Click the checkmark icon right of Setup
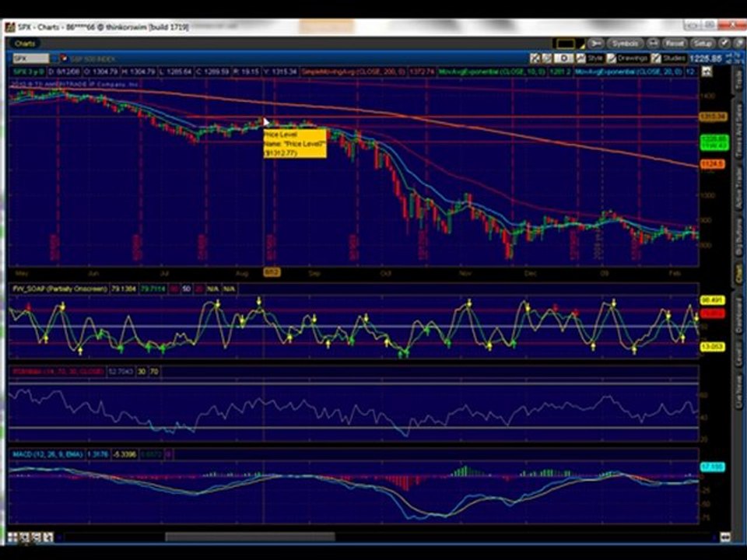Image resolution: width=747 pixels, height=560 pixels. point(724,44)
